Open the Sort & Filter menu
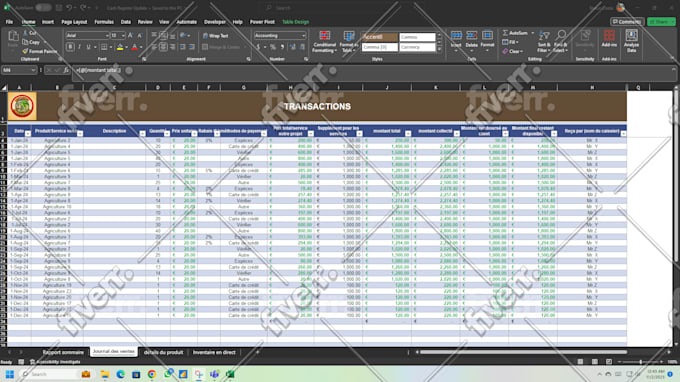680x382 pixels. (544, 42)
